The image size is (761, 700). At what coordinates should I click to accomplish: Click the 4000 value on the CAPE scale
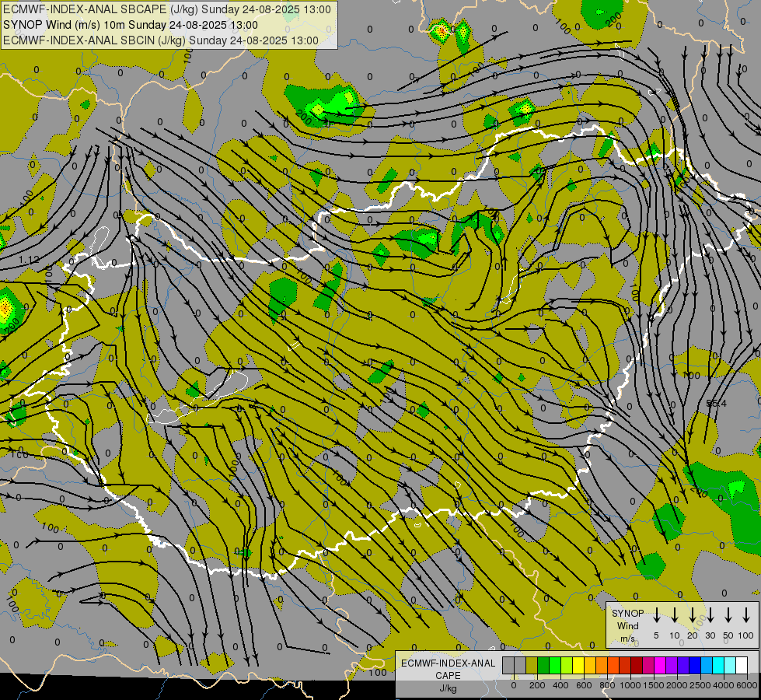[724, 685]
